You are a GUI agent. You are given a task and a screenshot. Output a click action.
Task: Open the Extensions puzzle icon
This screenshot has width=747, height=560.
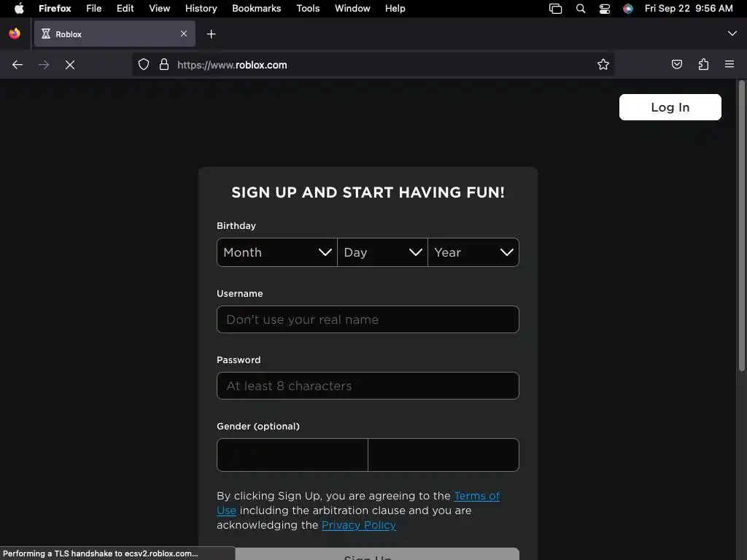pos(703,64)
